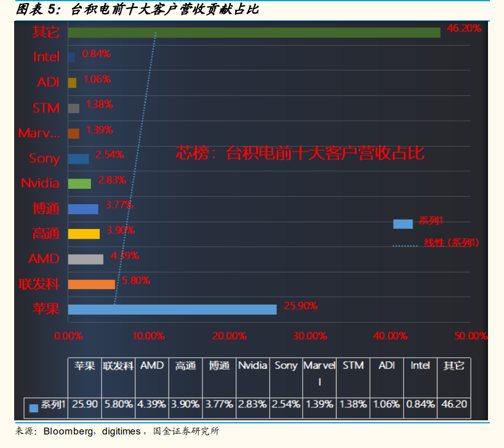Image resolution: width=504 pixels, height=448 pixels.
Task: Select the AMD category label on the vertical axis
Action: pos(44,258)
